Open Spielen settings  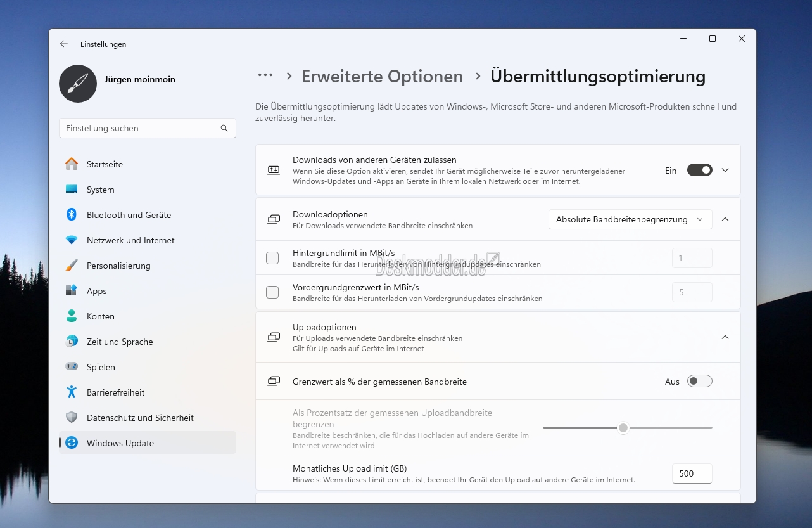pos(148,367)
